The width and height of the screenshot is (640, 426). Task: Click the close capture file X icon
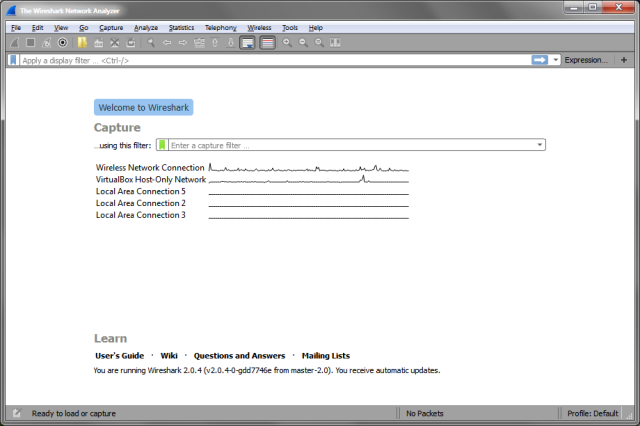(115, 42)
